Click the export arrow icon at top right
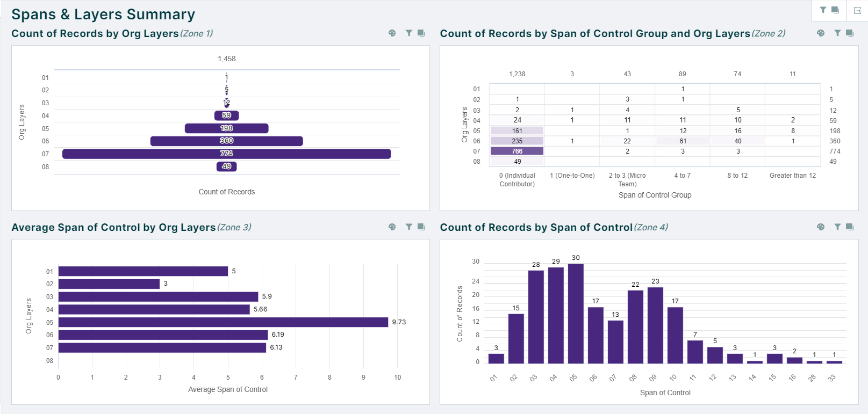Image resolution: width=868 pixels, height=414 pixels. [857, 10]
